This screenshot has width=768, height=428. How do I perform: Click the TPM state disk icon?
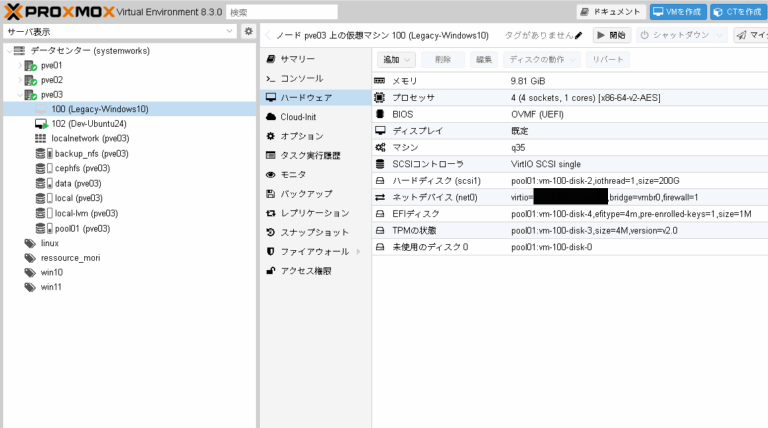[x=380, y=231]
